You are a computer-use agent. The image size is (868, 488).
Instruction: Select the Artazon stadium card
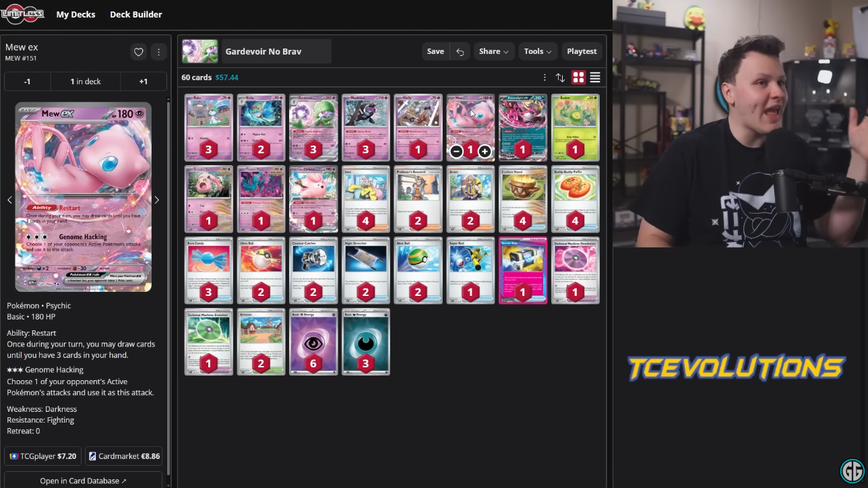click(x=261, y=342)
